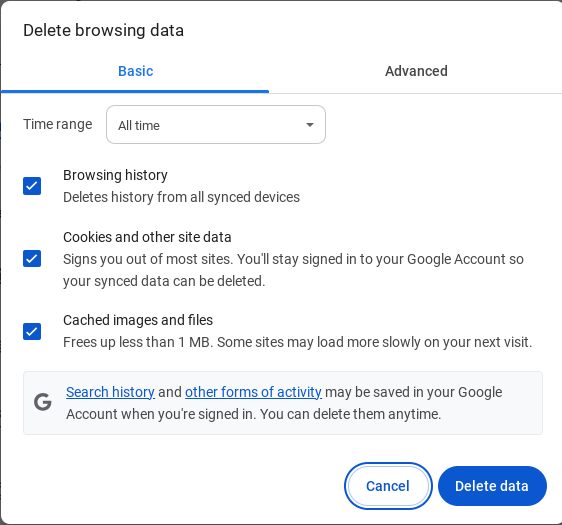
Task: Uncheck the Browsing history checkbox
Action: pos(32,186)
